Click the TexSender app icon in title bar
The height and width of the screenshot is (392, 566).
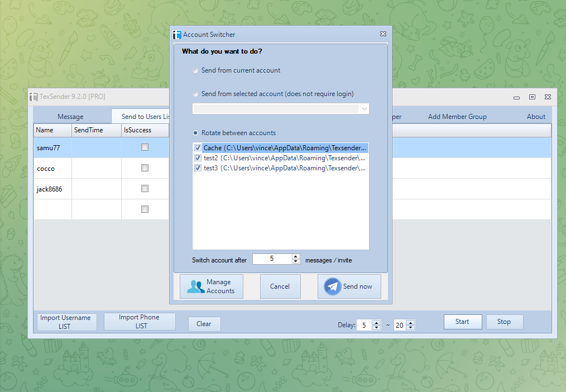point(33,97)
